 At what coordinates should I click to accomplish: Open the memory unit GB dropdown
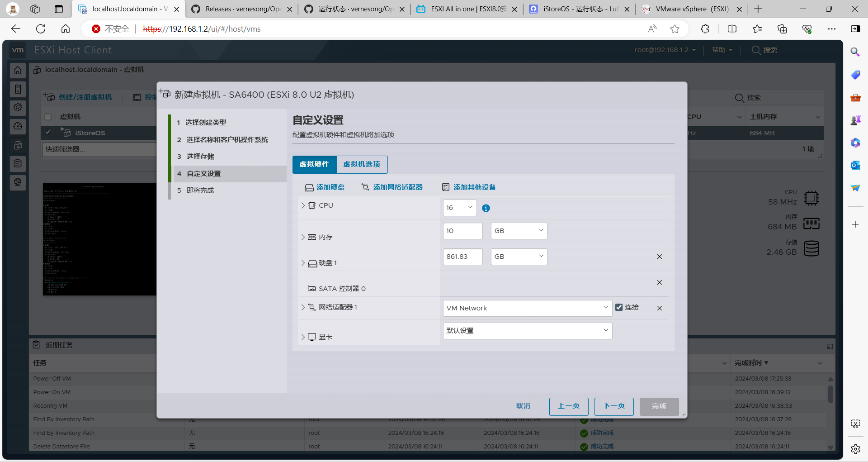[x=518, y=231]
